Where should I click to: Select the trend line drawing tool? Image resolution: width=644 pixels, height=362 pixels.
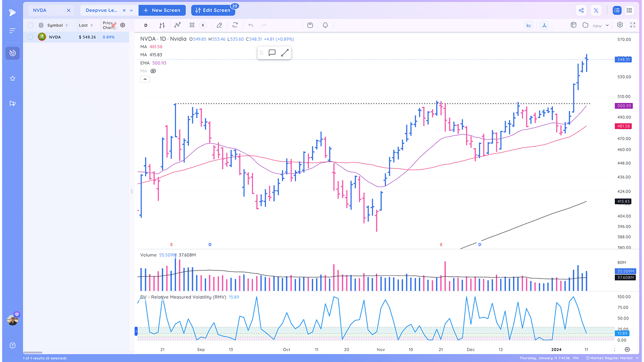click(x=285, y=53)
